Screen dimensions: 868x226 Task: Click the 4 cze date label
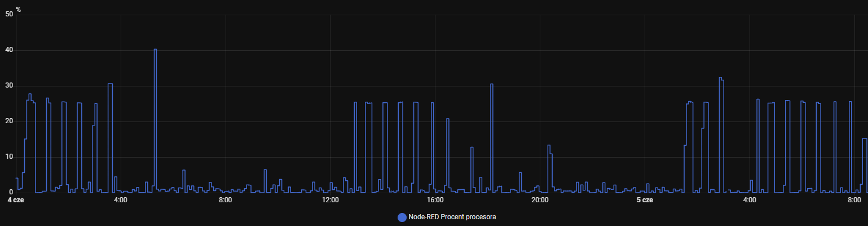pyautogui.click(x=16, y=200)
